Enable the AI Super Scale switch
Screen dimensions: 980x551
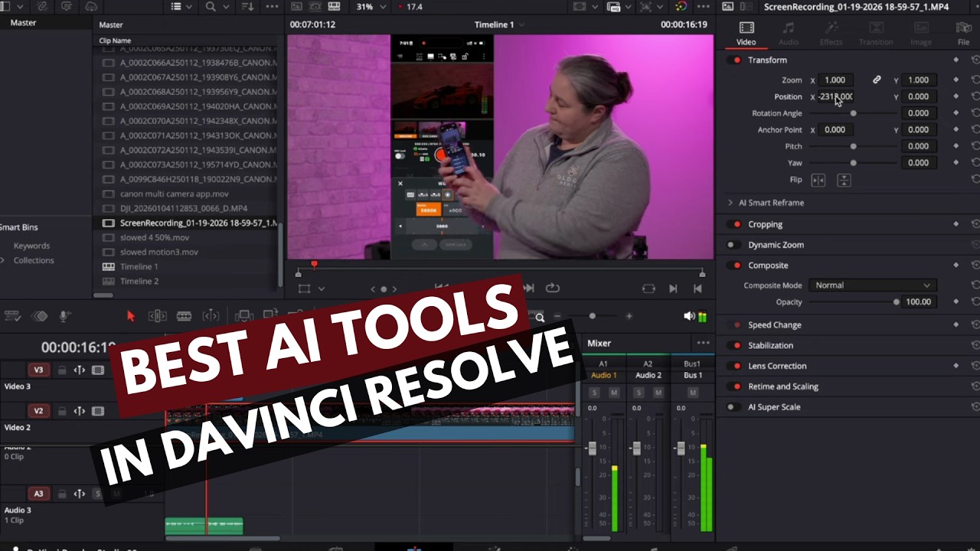pyautogui.click(x=733, y=407)
